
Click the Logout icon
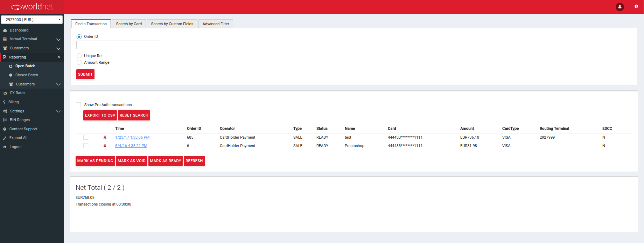coord(5,147)
